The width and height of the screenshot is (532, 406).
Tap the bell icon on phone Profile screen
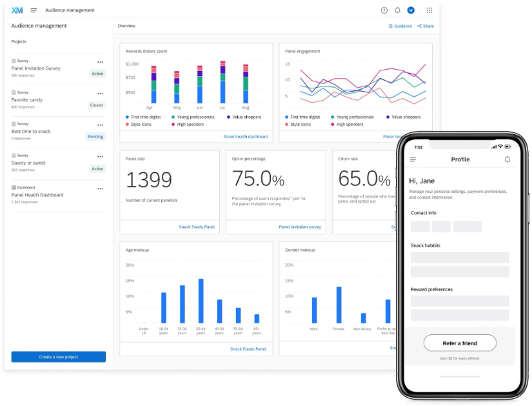[507, 159]
